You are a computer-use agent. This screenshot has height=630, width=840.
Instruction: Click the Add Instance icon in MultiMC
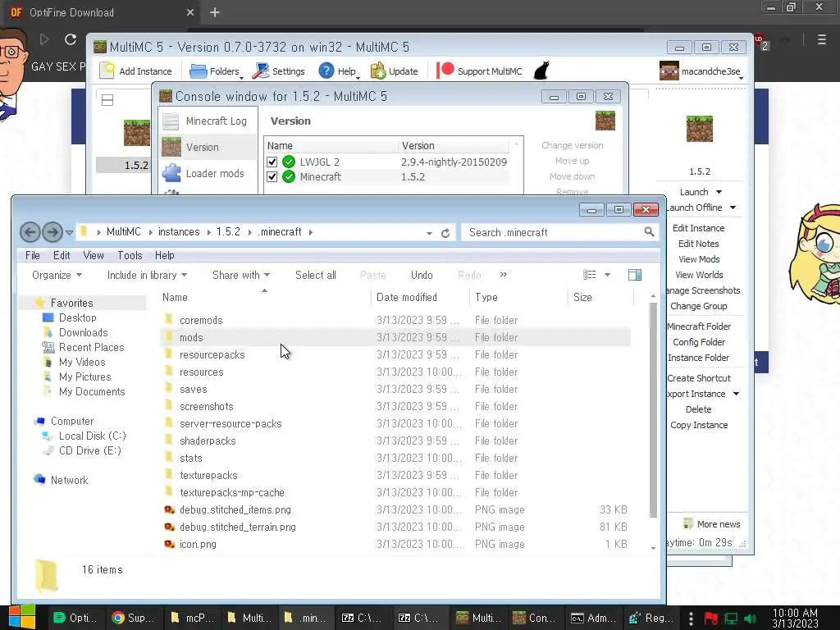tap(107, 71)
